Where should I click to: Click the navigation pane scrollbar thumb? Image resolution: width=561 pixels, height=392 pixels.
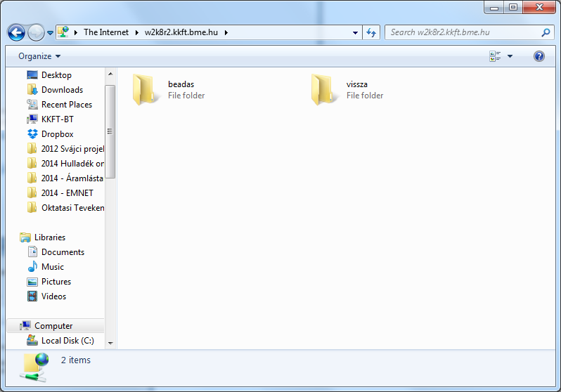pos(110,131)
